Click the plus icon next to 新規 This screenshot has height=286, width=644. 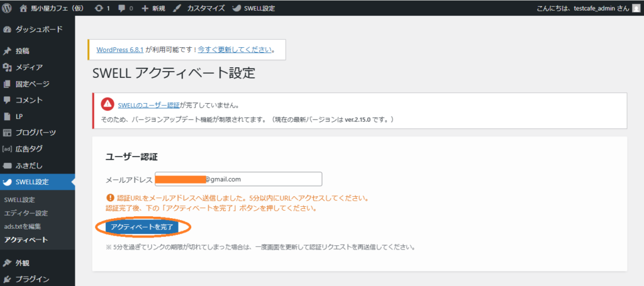(x=145, y=8)
